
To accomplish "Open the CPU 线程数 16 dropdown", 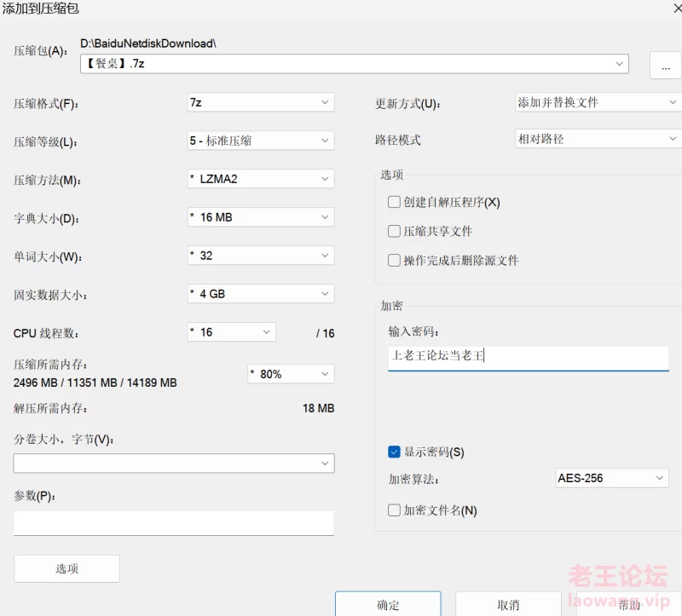I will tap(232, 332).
